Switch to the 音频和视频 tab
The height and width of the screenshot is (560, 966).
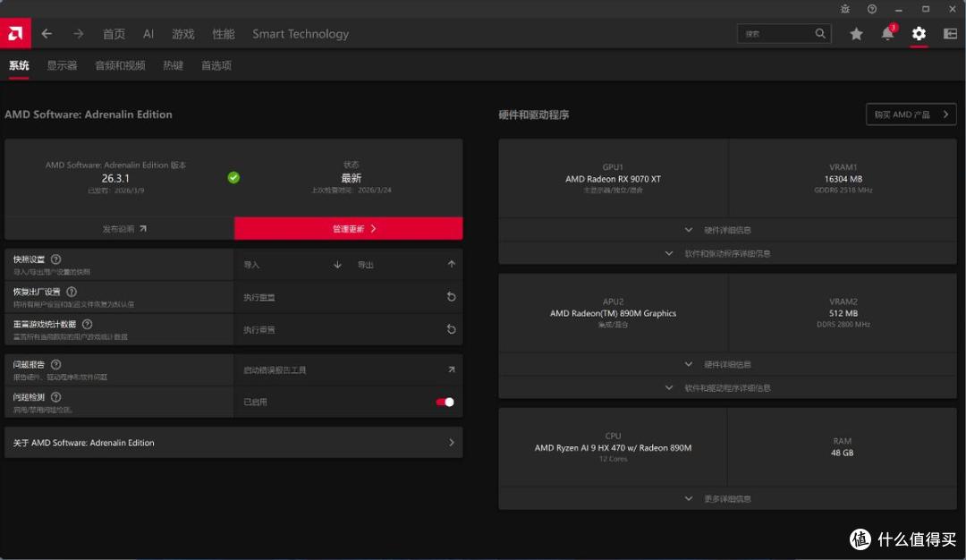point(120,65)
